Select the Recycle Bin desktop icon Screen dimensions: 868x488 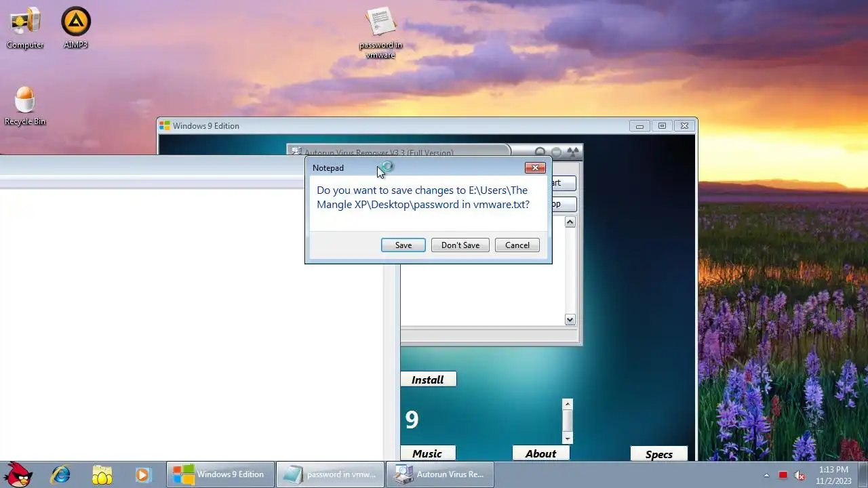(x=25, y=106)
